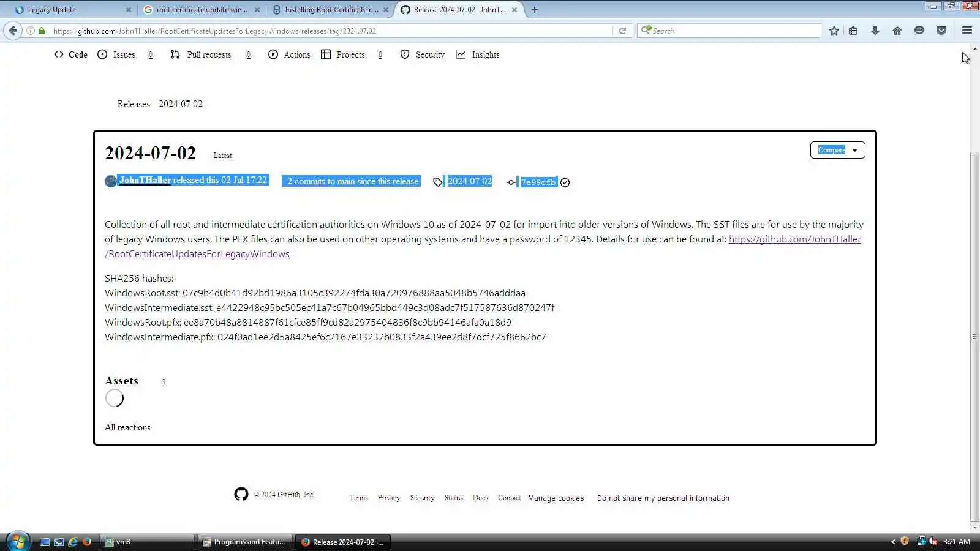Open the Status footer link
Image resolution: width=980 pixels, height=551 pixels.
pyautogui.click(x=454, y=498)
